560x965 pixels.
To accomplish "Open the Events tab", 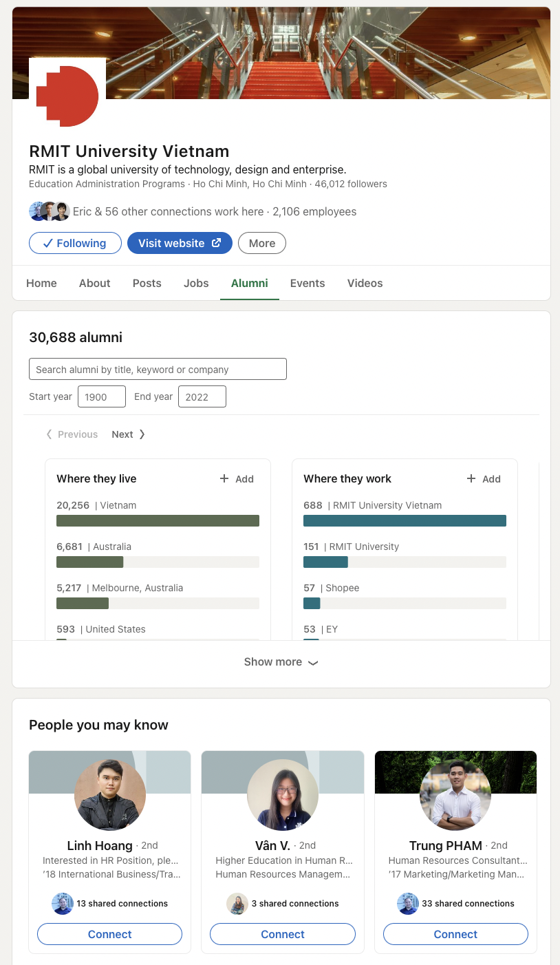I will point(308,283).
